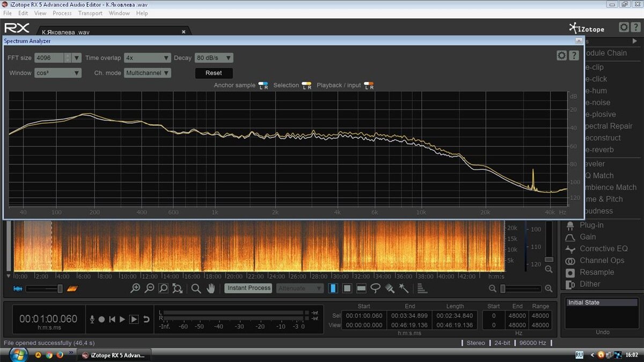Image resolution: width=644 pixels, height=362 pixels.
Task: Open main RX settings gear at top right
Action: (624, 27)
